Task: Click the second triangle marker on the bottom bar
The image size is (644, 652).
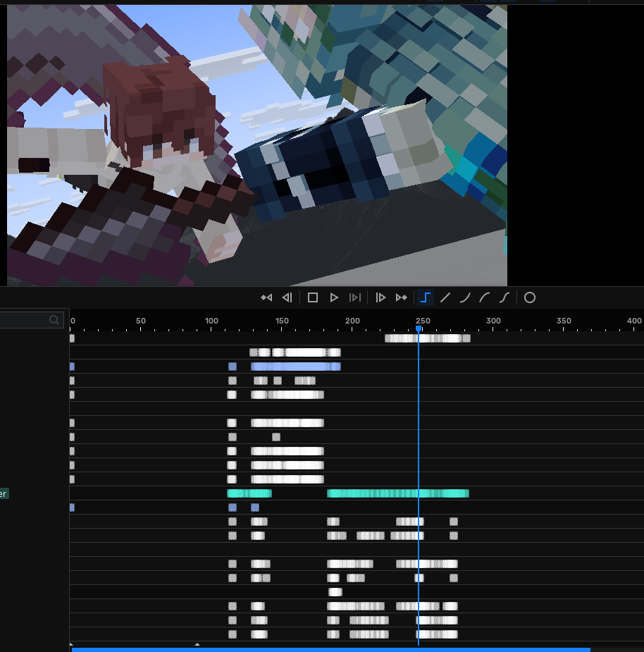Action: [197, 644]
